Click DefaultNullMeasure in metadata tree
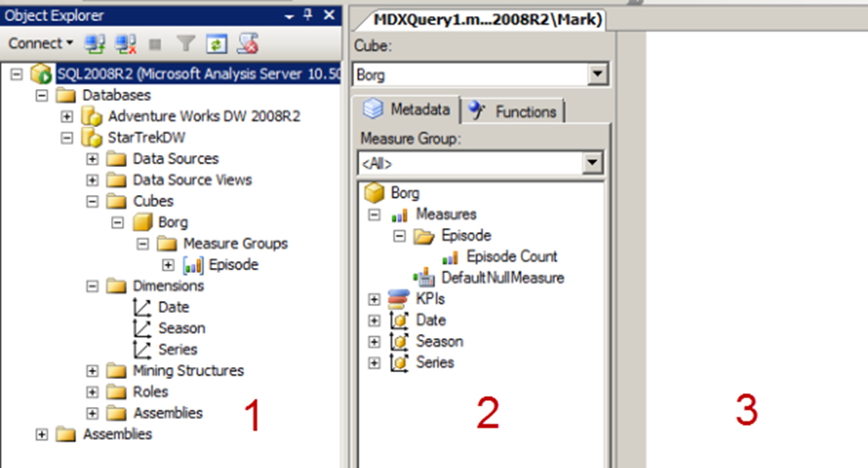Viewport: 868px width, 468px height. pos(502,277)
